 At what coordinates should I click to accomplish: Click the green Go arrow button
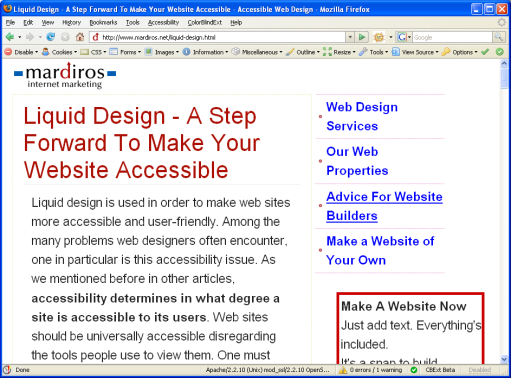(362, 37)
